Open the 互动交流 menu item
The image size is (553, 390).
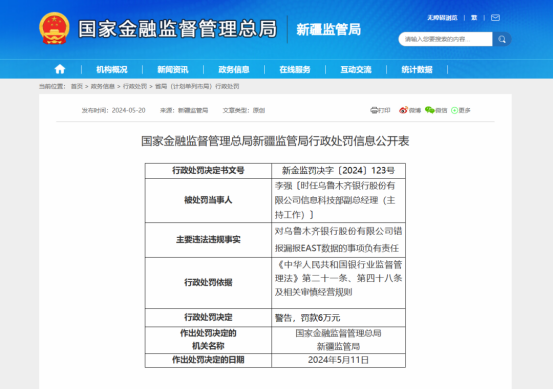[x=356, y=69]
